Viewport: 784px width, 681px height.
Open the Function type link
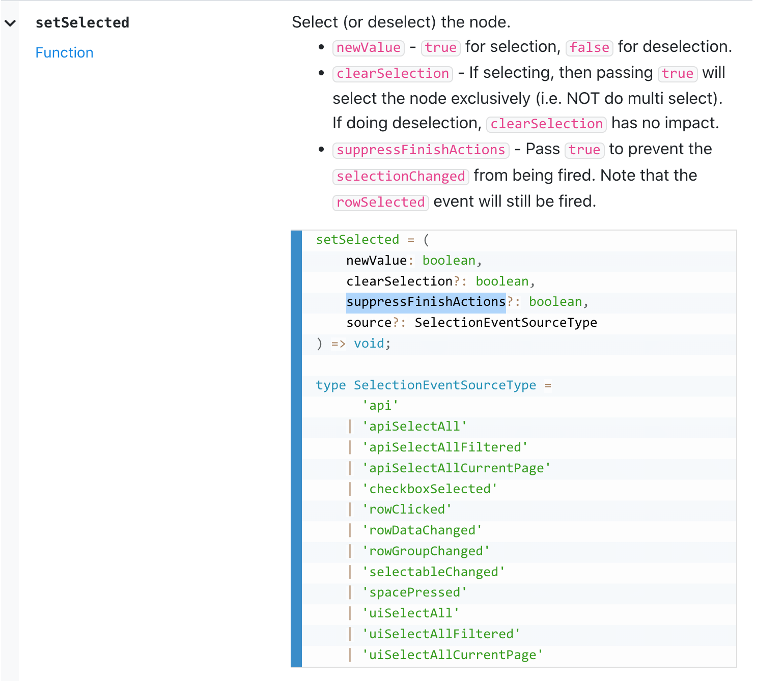click(64, 52)
